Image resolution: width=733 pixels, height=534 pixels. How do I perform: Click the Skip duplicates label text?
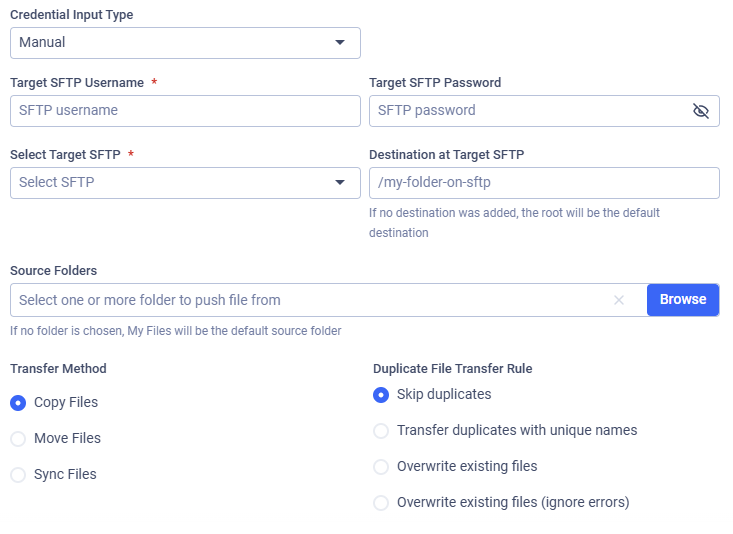[x=444, y=395]
